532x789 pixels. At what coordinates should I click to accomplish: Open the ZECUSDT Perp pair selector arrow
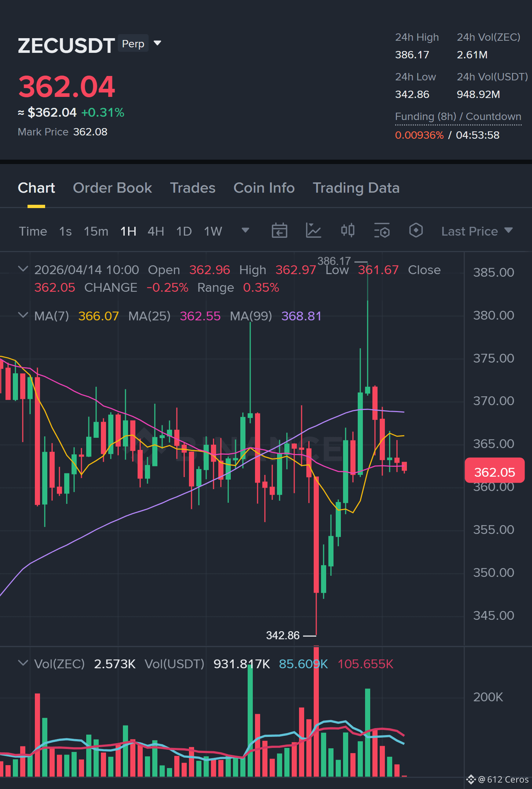[x=157, y=43]
